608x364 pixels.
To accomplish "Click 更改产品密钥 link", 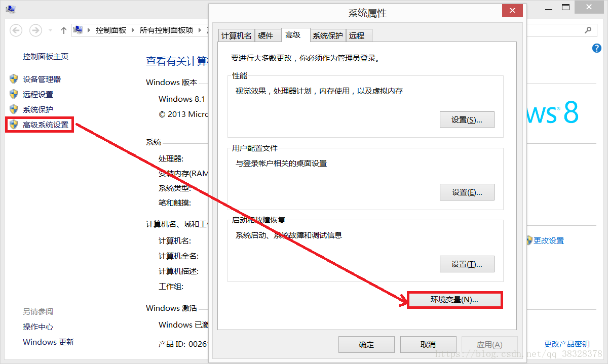I will click(567, 344).
